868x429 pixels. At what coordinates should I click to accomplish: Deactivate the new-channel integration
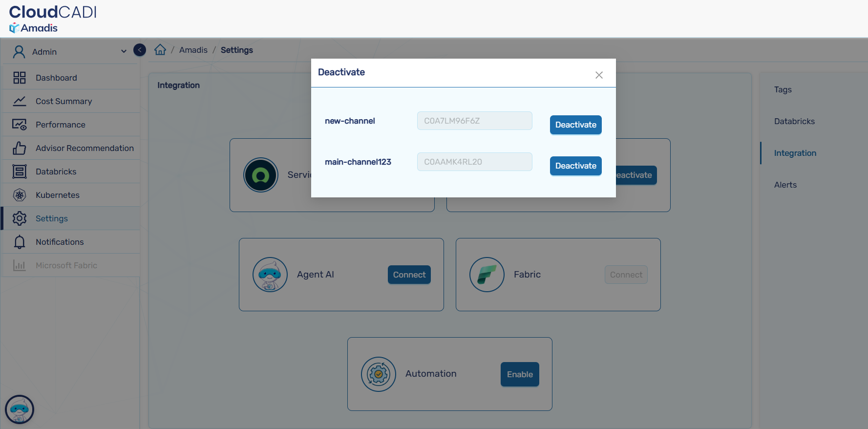(x=575, y=125)
